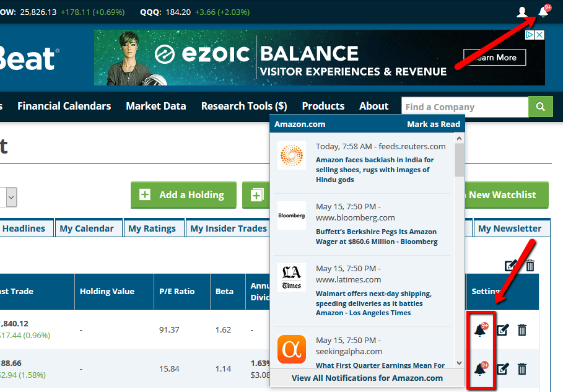This screenshot has height=392, width=563.
Task: Click the MarketBeat logo
Action: pos(28,58)
